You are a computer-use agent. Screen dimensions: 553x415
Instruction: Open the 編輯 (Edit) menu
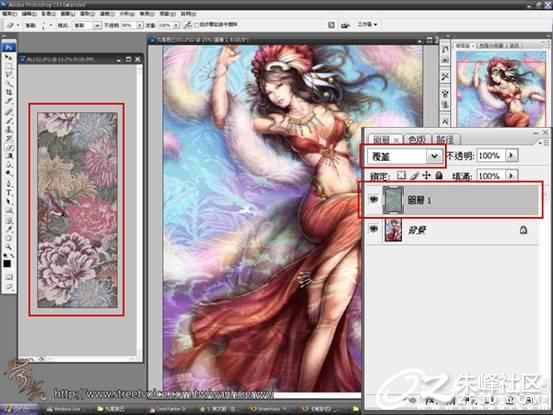(29, 14)
